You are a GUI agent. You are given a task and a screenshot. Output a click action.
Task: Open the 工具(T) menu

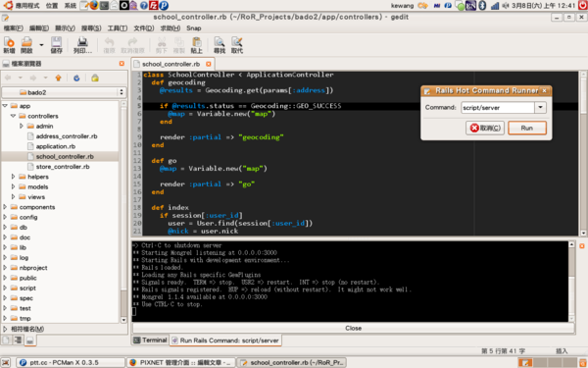tap(118, 28)
